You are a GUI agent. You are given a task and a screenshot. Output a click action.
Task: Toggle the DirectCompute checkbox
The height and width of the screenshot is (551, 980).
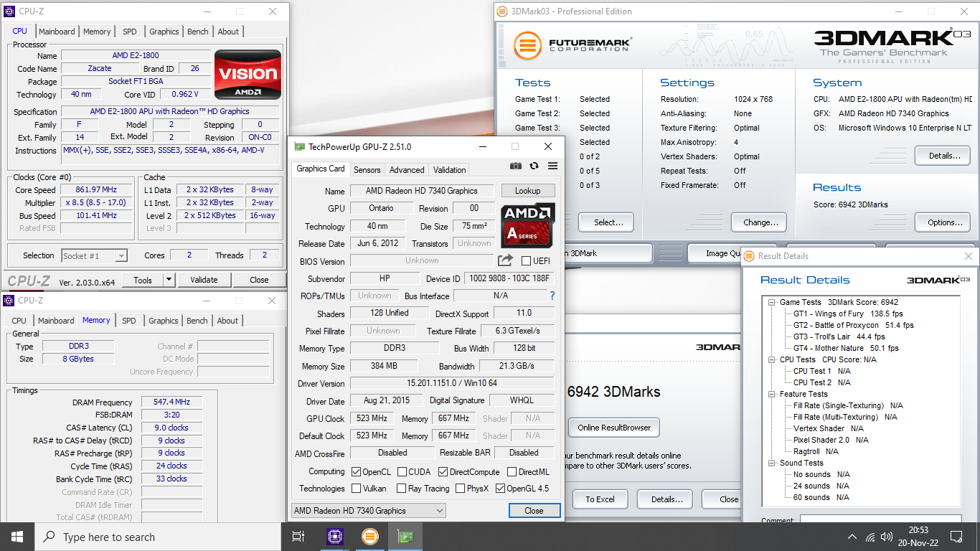click(x=443, y=472)
